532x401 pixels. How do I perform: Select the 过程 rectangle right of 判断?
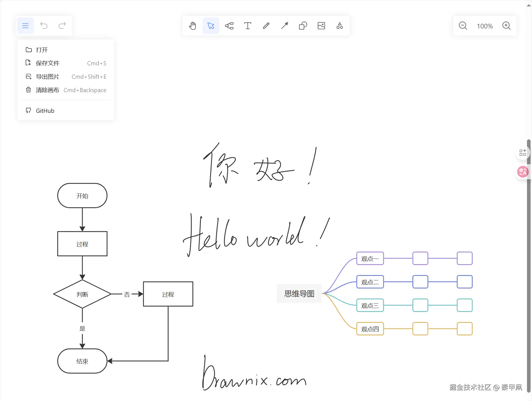click(x=168, y=294)
